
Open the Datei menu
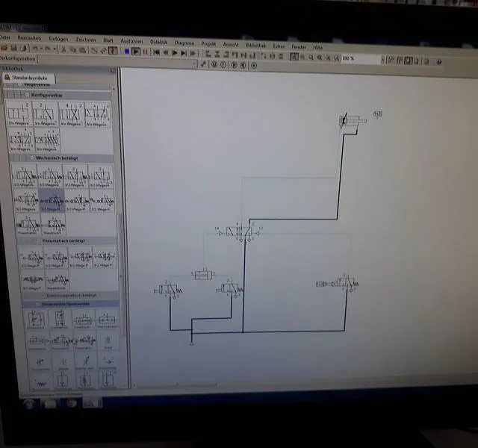4,37
